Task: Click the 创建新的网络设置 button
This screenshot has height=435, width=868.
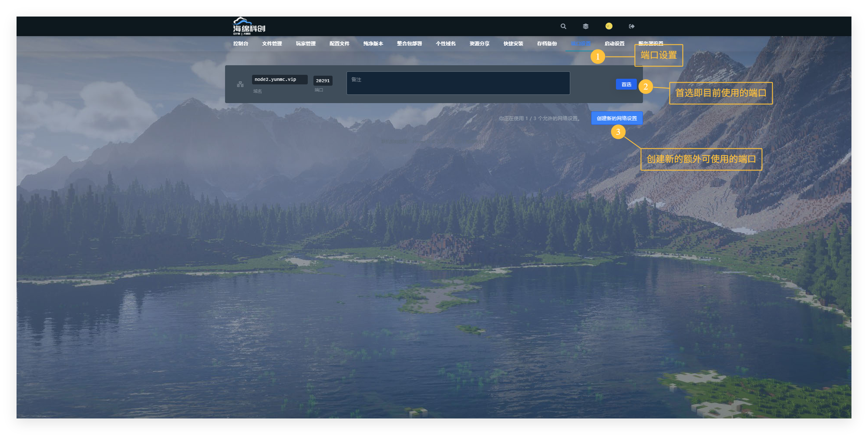Action: (x=616, y=118)
